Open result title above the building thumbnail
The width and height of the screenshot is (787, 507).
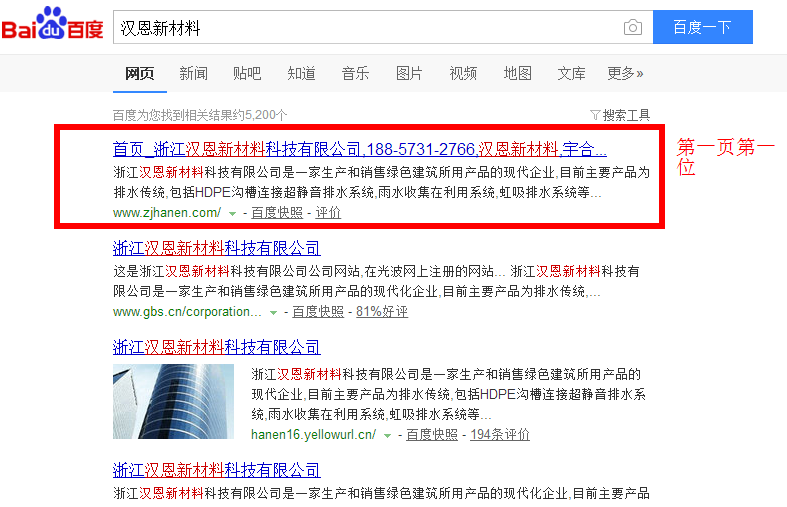216,347
